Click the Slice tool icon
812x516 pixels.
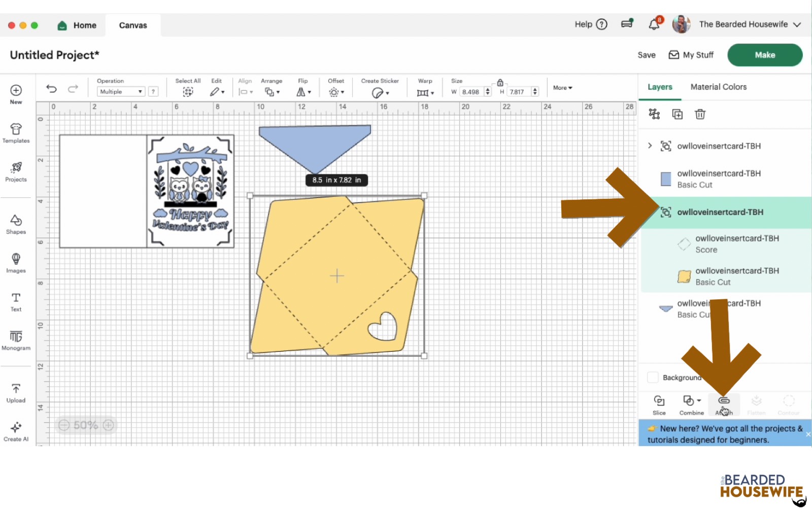pos(659,404)
